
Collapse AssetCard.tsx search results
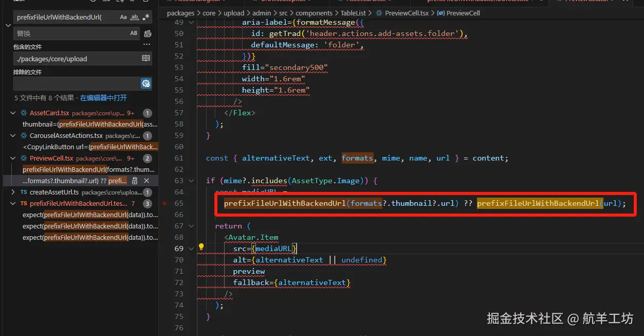click(x=13, y=113)
